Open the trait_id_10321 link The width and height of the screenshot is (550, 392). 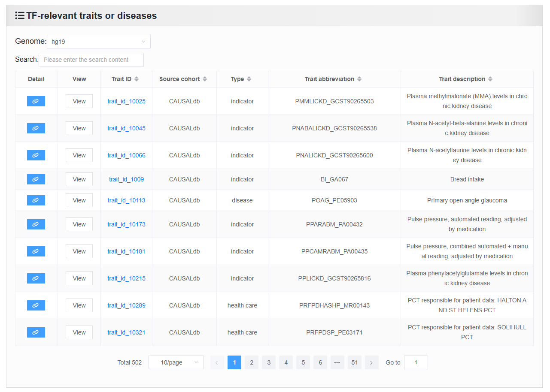click(x=126, y=333)
